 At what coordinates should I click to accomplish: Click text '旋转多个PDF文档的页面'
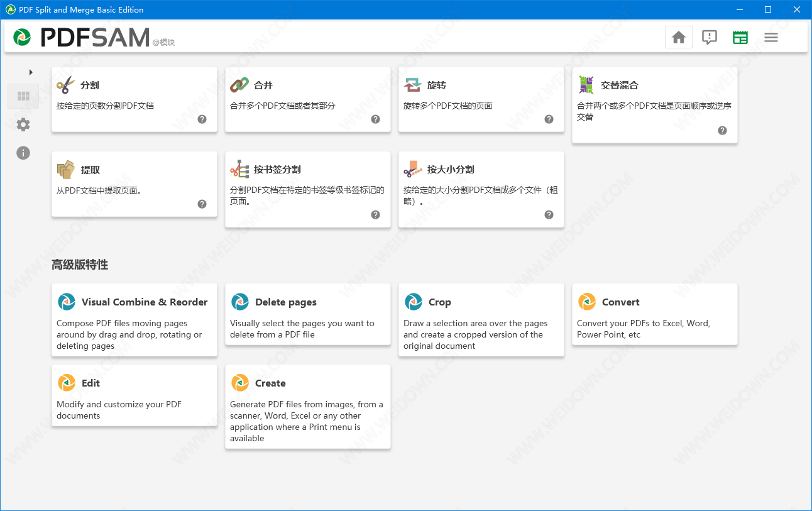tap(448, 106)
